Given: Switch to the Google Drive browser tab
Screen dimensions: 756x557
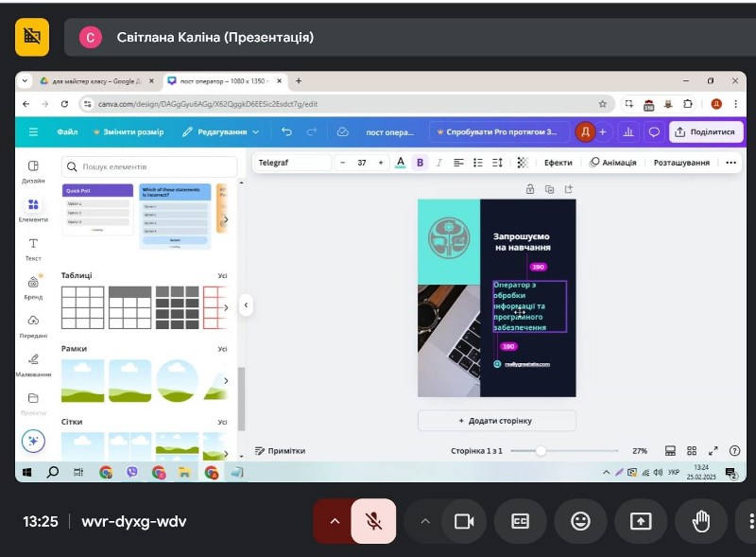Looking at the screenshot, I should pyautogui.click(x=94, y=81).
